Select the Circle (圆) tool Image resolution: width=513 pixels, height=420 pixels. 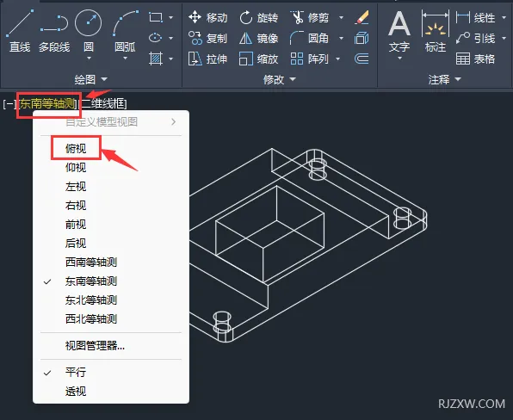89,31
